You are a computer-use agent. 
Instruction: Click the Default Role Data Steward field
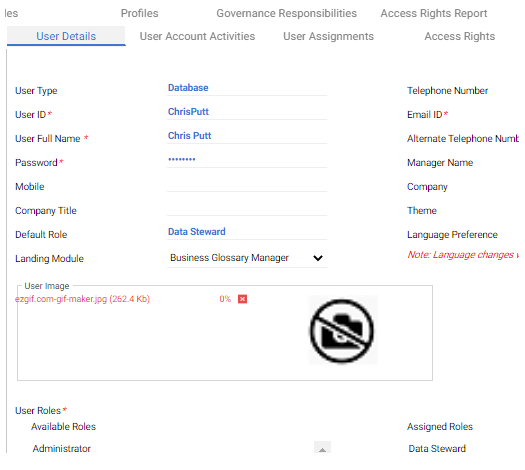tap(247, 232)
